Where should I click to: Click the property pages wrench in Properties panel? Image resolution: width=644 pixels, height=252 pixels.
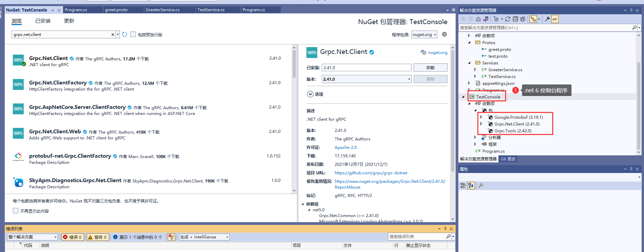481,185
